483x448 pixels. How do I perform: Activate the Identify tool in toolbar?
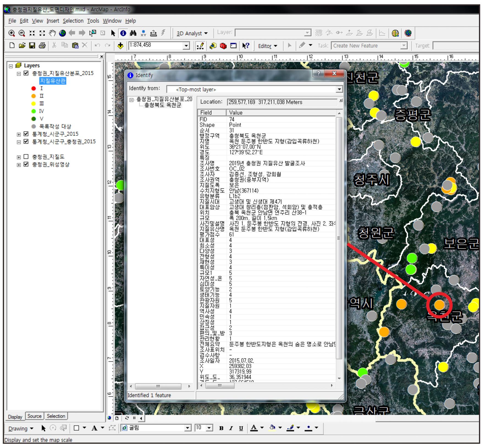coord(123,33)
